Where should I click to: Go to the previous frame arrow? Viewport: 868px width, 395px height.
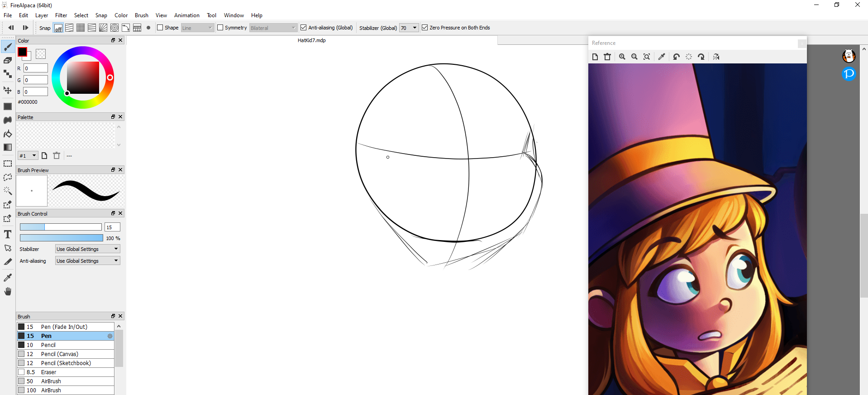tap(11, 28)
